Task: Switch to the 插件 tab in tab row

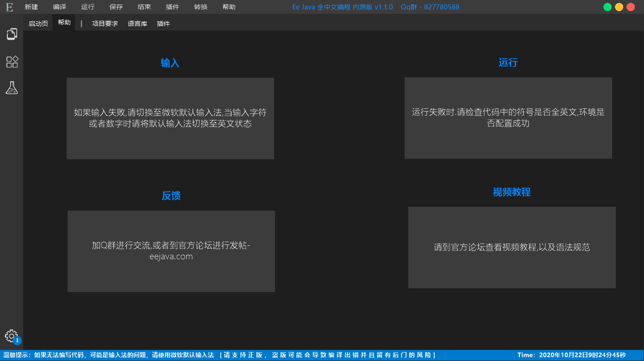Action: pos(163,23)
